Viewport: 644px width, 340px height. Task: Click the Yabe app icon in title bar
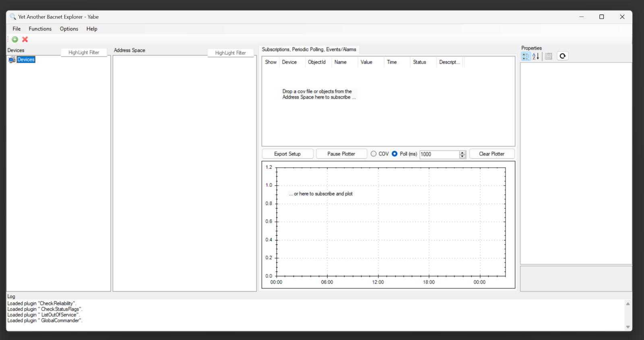[x=13, y=17]
